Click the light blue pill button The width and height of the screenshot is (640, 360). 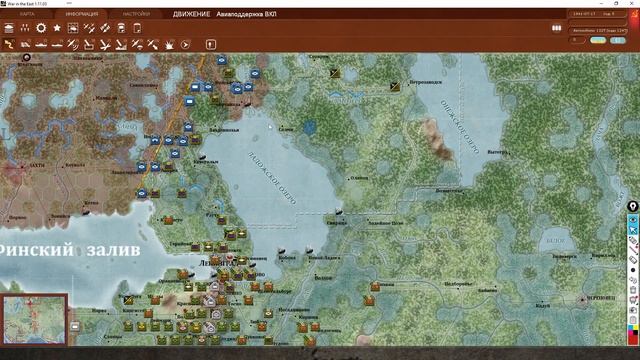click(618, 40)
